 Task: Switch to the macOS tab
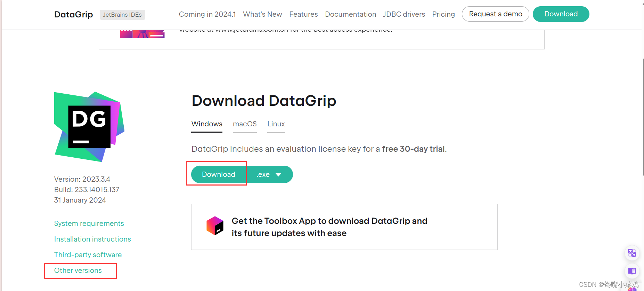245,124
